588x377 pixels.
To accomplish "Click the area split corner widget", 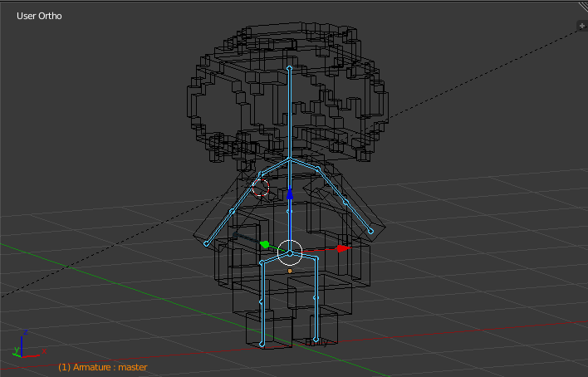I will 583,7.
